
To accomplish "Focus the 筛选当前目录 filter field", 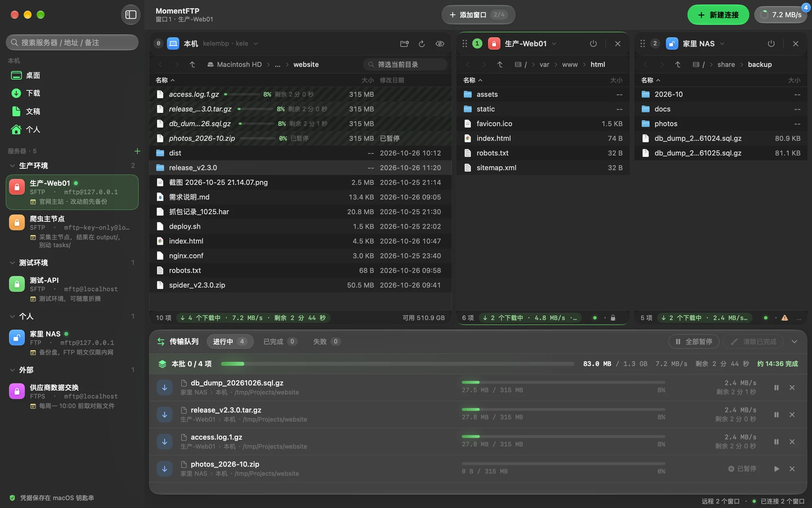I will (x=405, y=65).
